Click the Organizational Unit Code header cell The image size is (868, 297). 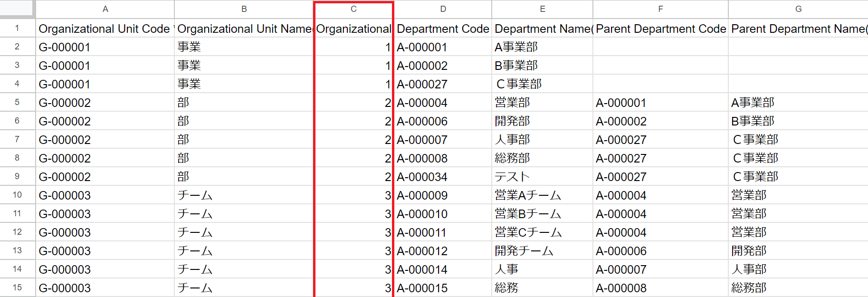pos(105,29)
